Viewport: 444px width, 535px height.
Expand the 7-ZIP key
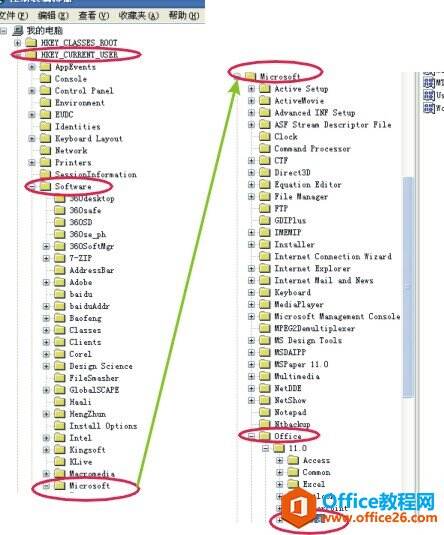[x=46, y=258]
